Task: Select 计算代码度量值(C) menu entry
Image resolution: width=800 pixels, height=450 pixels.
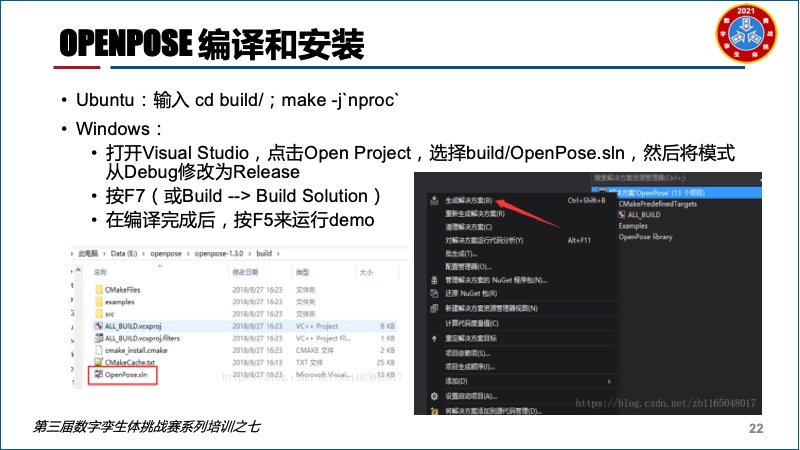Action: 471,323
